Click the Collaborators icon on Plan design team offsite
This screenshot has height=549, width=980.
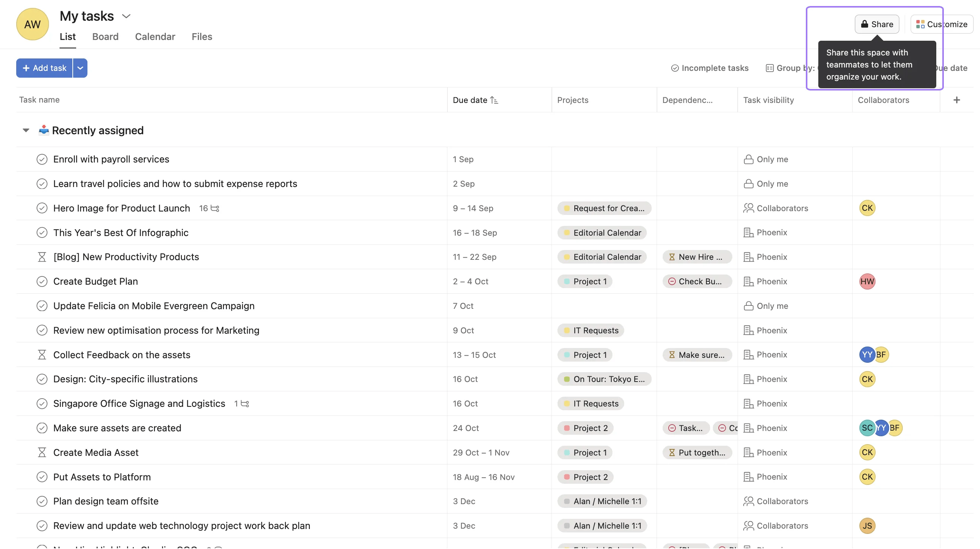point(748,501)
